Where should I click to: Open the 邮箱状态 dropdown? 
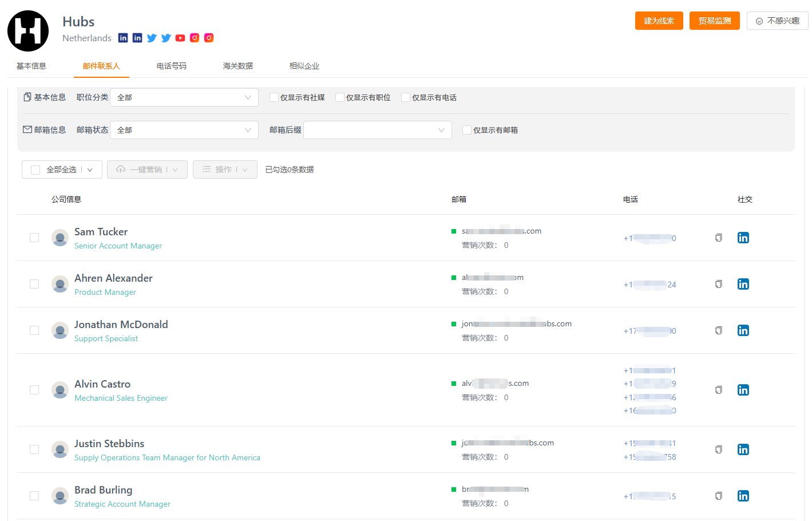click(184, 130)
